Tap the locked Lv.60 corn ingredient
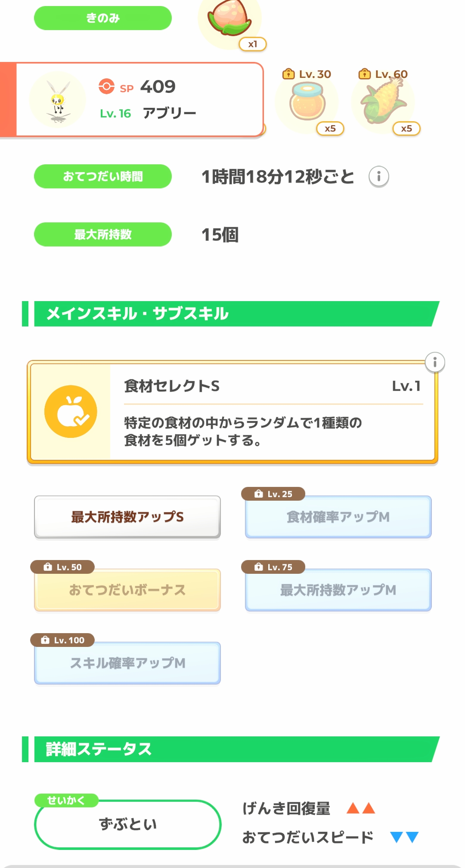This screenshot has height=868, width=465. click(x=383, y=102)
